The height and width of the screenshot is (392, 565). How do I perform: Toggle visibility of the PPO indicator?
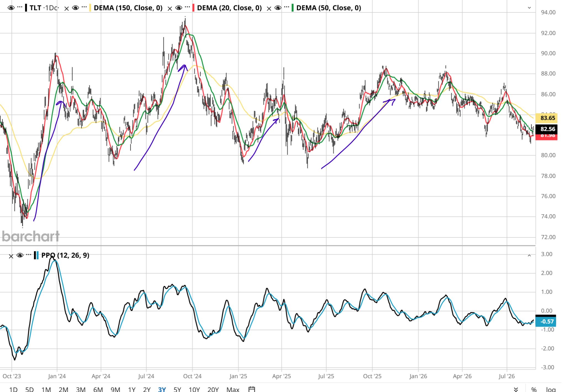(20, 255)
